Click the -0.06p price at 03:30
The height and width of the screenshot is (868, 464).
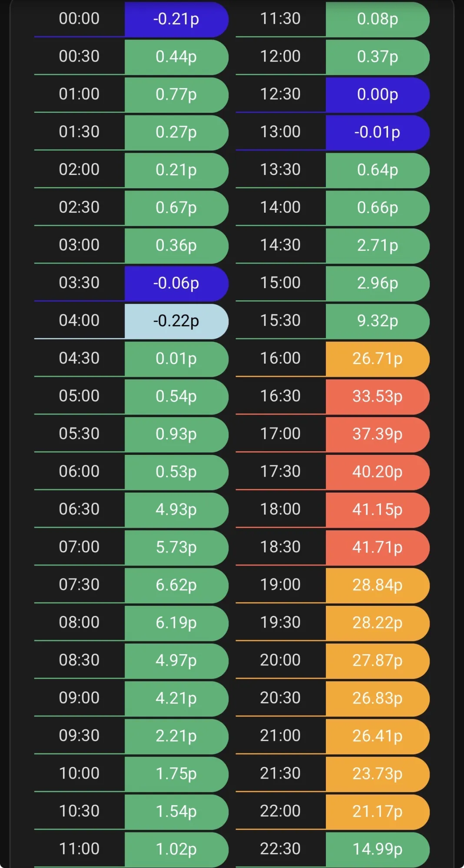pos(176,283)
